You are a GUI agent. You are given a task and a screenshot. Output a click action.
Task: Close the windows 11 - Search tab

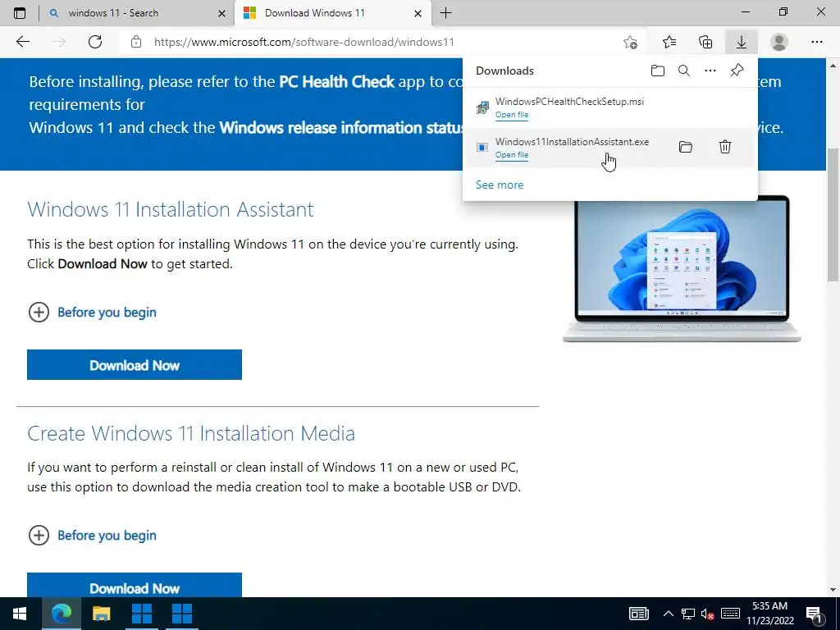pyautogui.click(x=221, y=13)
